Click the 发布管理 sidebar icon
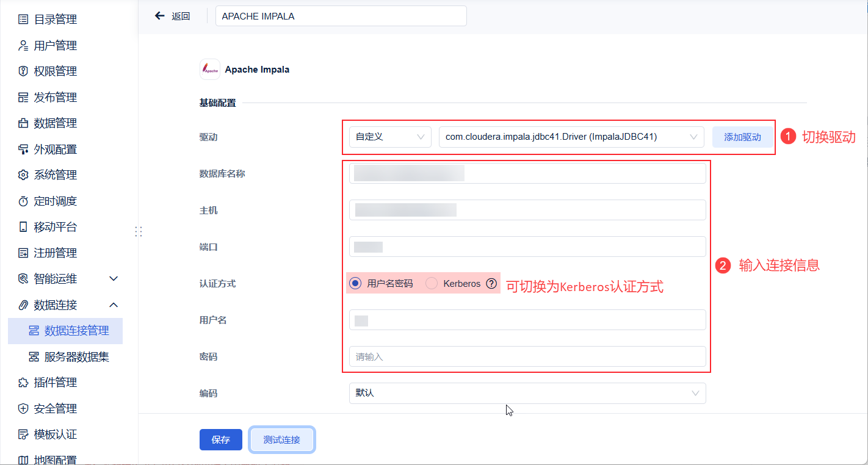Viewport: 868px width, 465px height. tap(23, 98)
